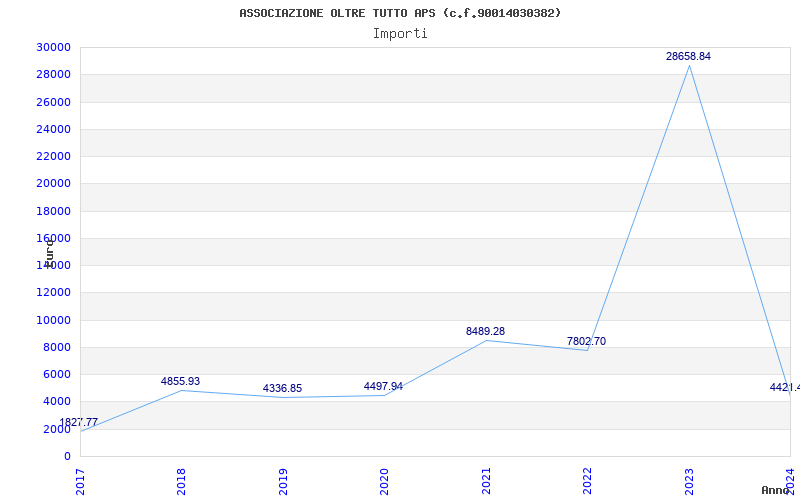Click the 2021 x-axis label
Screen dimensions: 800x500
tap(486, 481)
